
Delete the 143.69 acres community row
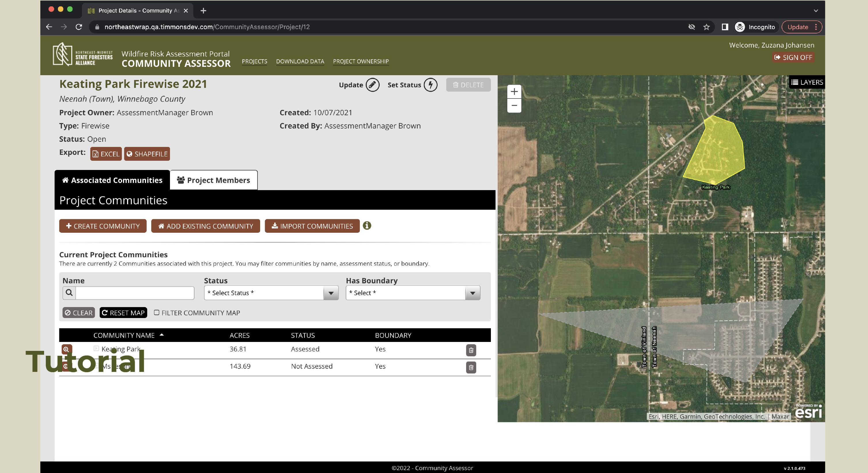[x=471, y=367]
